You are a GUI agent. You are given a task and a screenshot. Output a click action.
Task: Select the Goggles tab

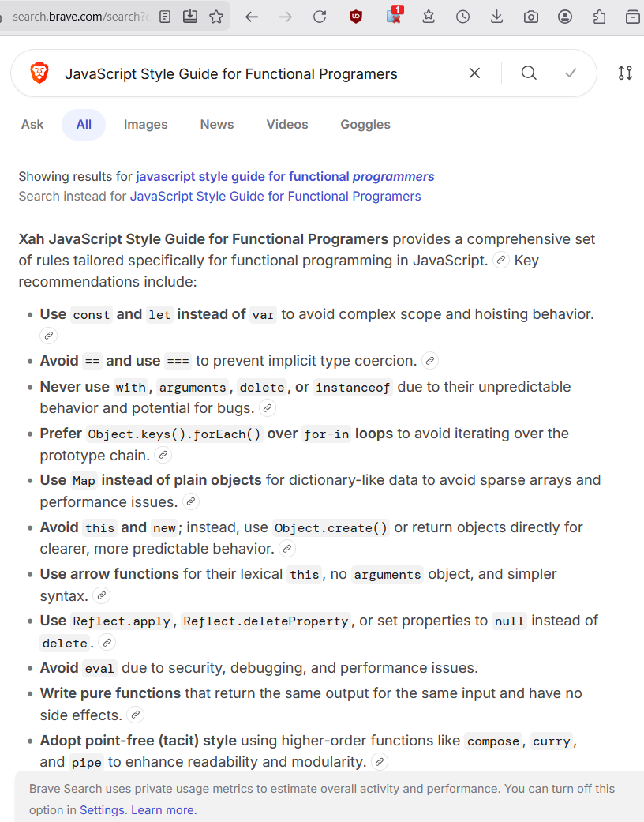(365, 124)
